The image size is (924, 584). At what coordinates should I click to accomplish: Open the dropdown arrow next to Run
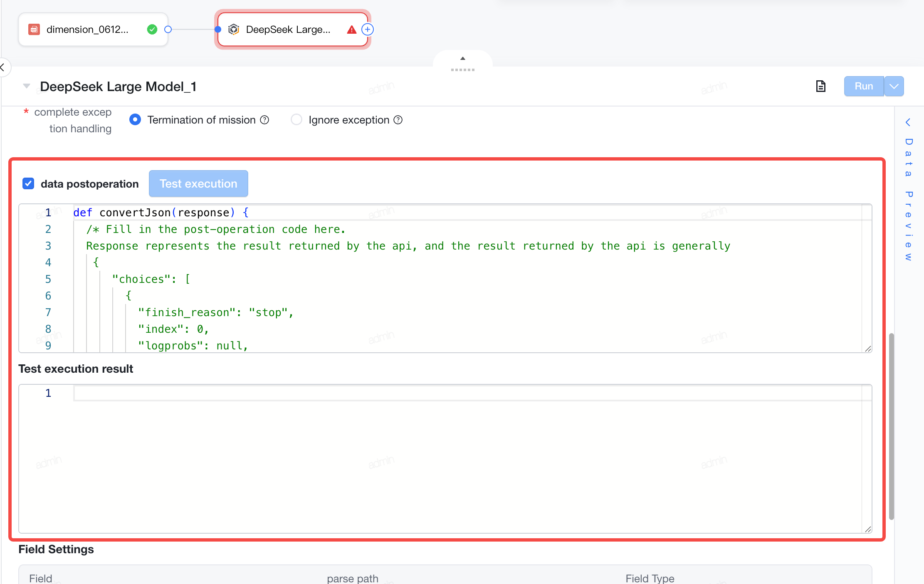pos(894,86)
